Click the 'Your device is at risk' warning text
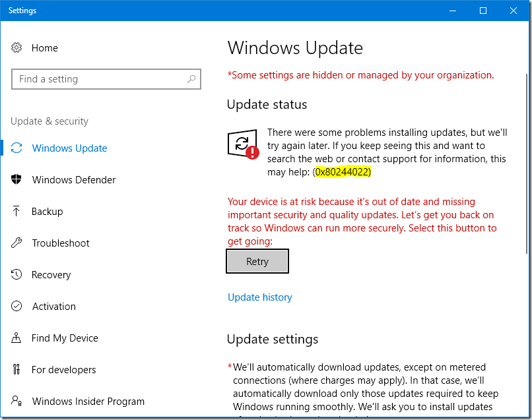The image size is (532, 420). [362, 222]
